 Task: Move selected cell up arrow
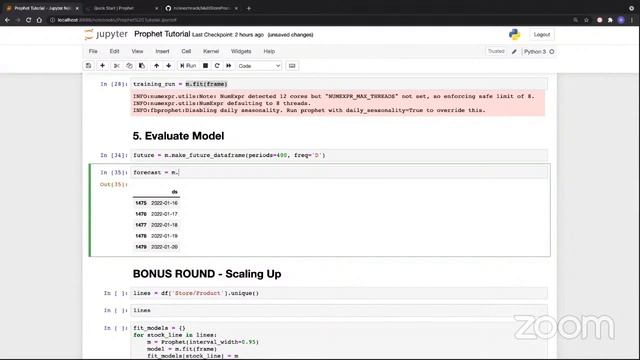156,66
